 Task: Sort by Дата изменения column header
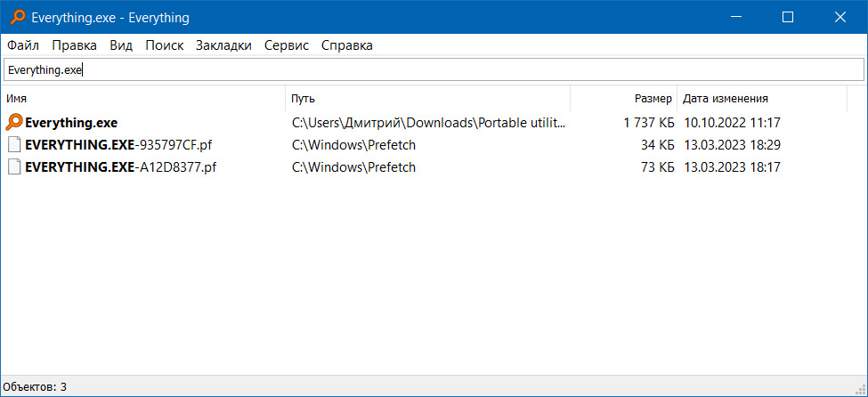pyautogui.click(x=762, y=99)
